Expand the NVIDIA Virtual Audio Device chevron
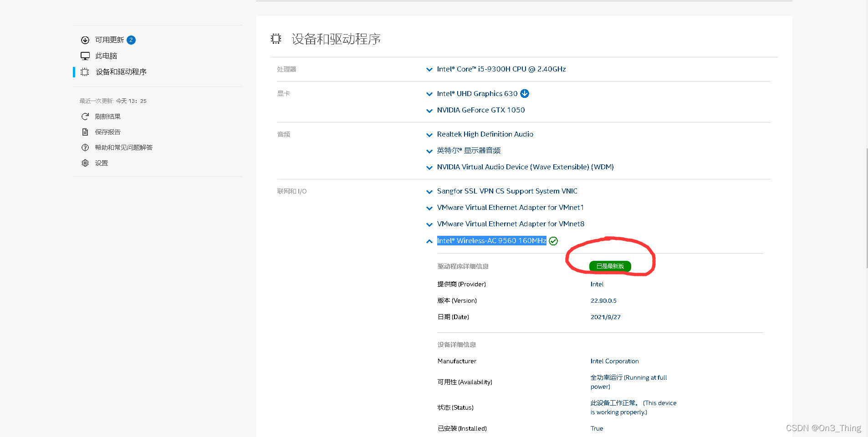 click(429, 168)
